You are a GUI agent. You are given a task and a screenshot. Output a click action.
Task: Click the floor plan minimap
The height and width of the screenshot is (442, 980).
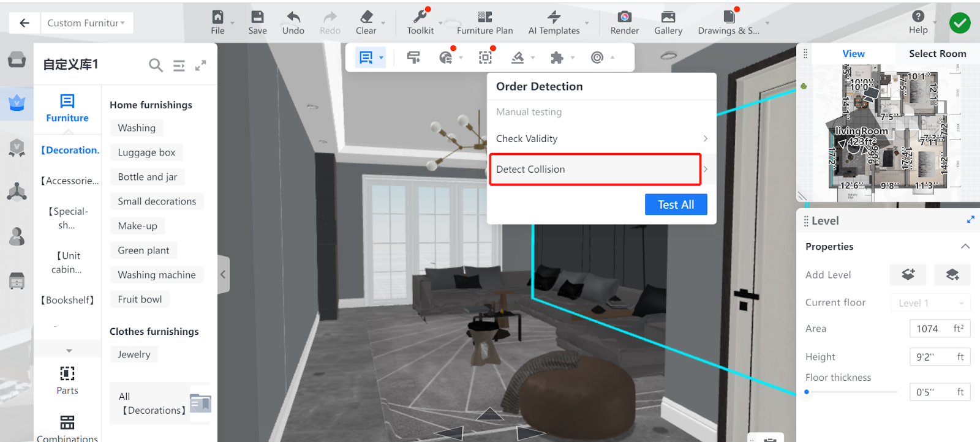tap(889, 132)
